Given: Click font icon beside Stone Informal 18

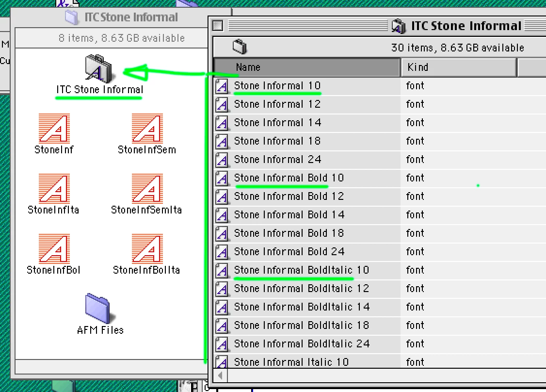Looking at the screenshot, I should 222,142.
